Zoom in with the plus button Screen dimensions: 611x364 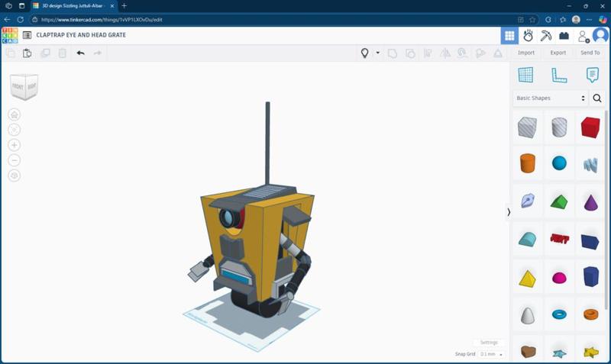pos(15,145)
